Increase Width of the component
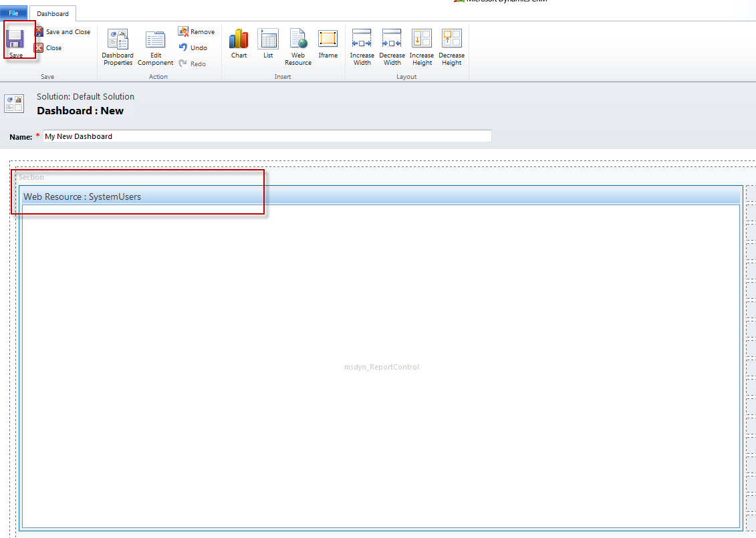 [362, 47]
